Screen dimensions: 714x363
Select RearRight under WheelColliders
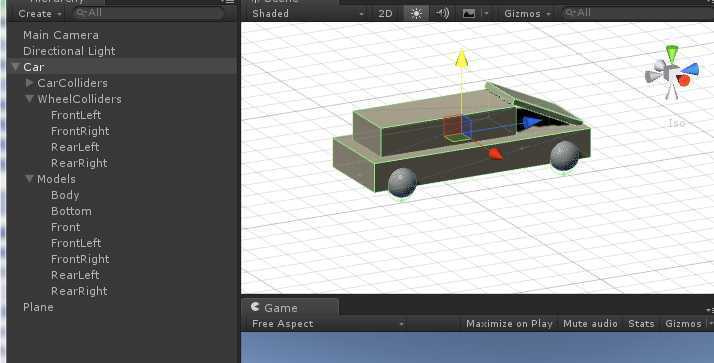click(x=79, y=163)
